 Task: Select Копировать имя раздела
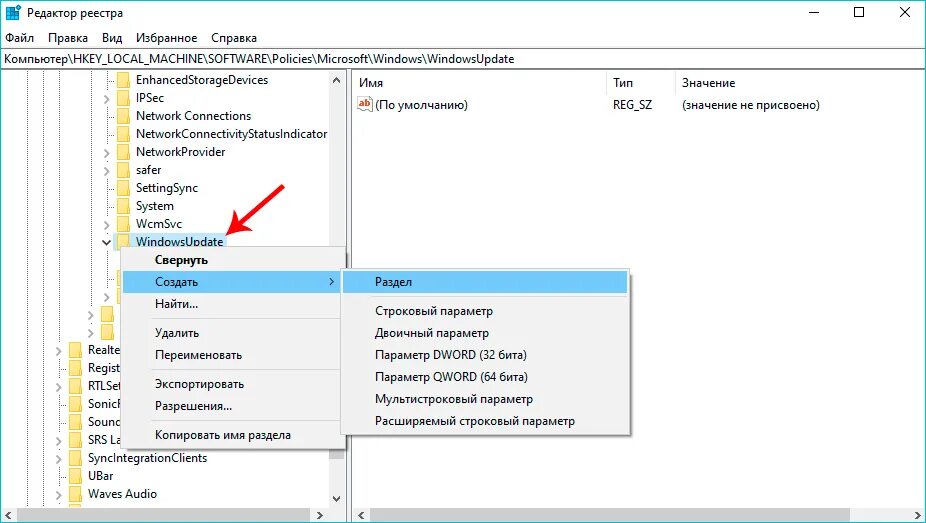(231, 435)
